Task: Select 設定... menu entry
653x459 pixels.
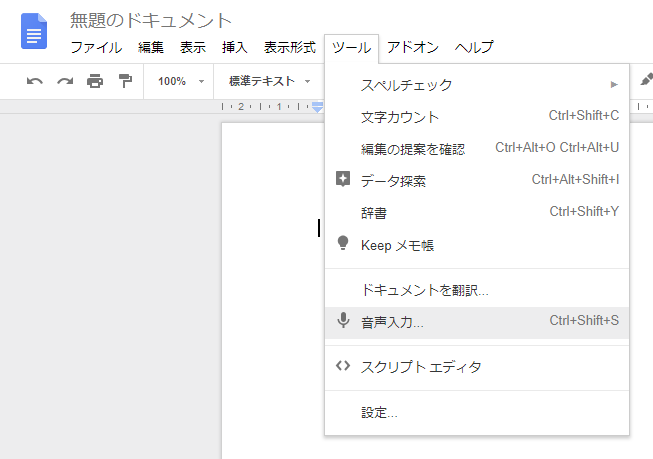Action: [x=477, y=412]
